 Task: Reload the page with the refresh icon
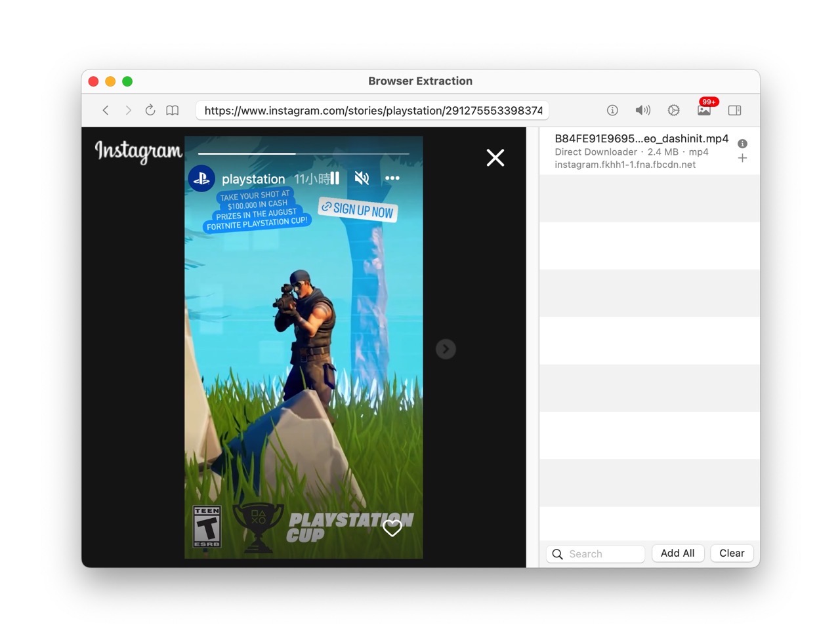tap(150, 110)
